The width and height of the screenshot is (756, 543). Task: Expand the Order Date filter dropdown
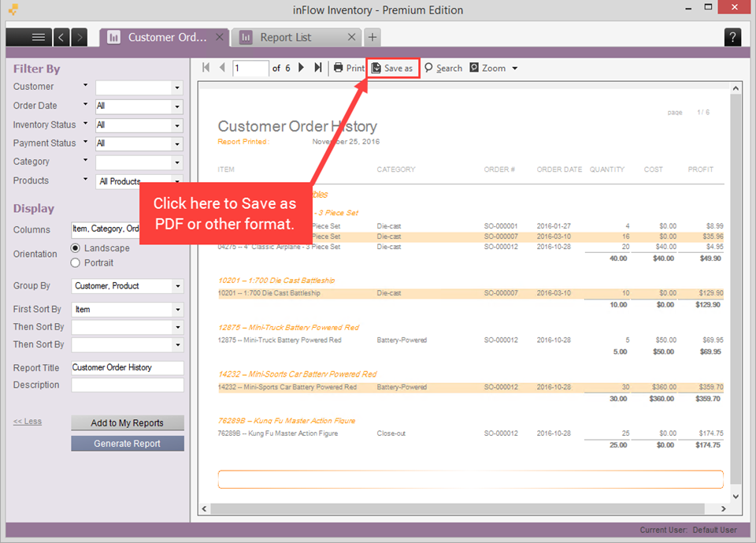tap(177, 106)
